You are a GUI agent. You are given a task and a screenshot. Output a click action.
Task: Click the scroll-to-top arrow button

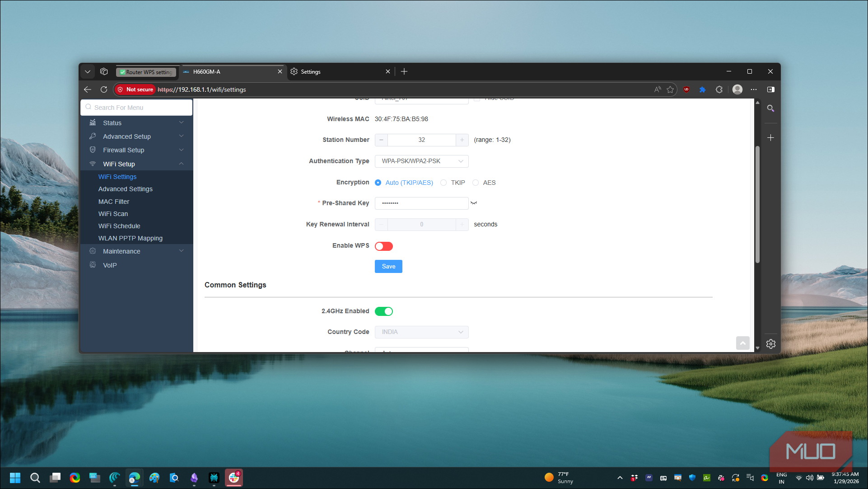click(x=742, y=343)
